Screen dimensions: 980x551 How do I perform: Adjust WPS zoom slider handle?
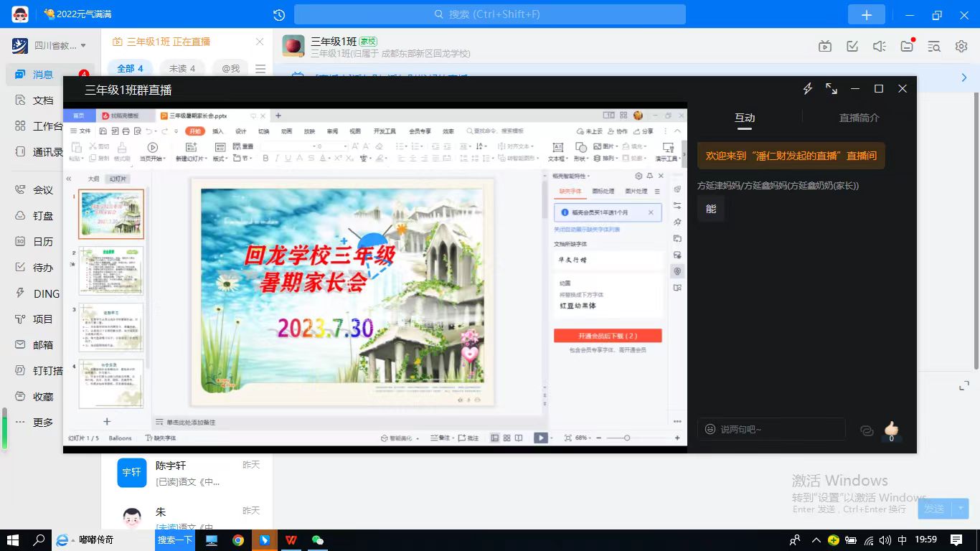[627, 438]
